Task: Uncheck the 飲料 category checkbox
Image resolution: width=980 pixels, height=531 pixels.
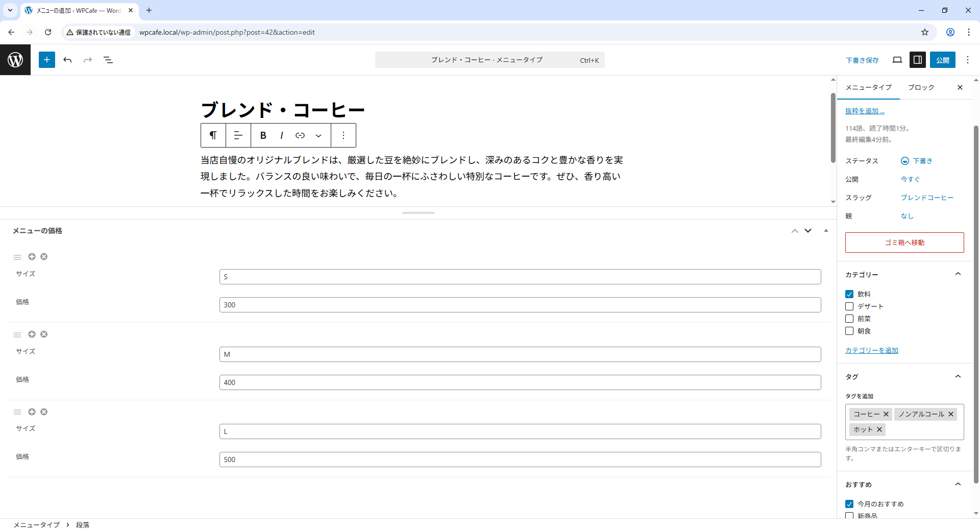Action: (x=849, y=294)
